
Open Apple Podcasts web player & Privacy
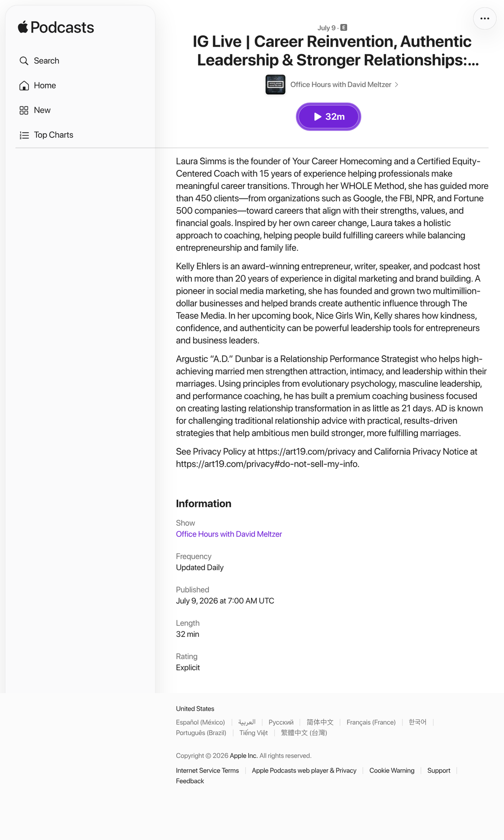[x=304, y=770]
